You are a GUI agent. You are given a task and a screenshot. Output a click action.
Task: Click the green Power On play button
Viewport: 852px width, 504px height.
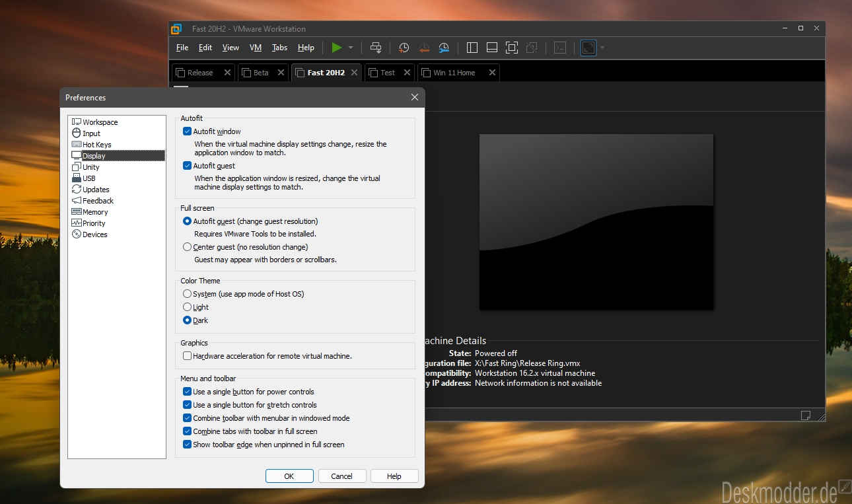click(x=337, y=48)
